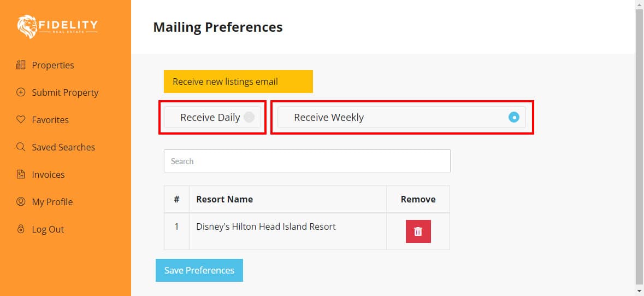
Task: Click the Receive new listings email banner
Action: pyautogui.click(x=238, y=82)
